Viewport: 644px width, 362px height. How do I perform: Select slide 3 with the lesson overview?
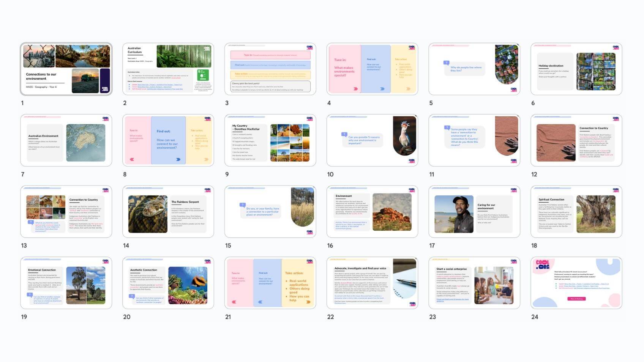tap(270, 69)
